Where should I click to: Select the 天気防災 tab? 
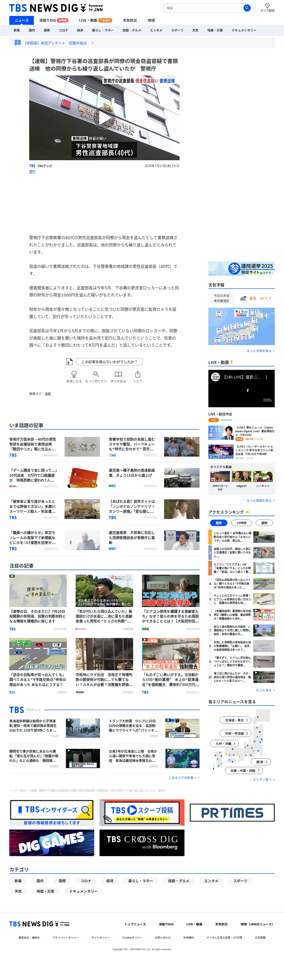(130, 21)
